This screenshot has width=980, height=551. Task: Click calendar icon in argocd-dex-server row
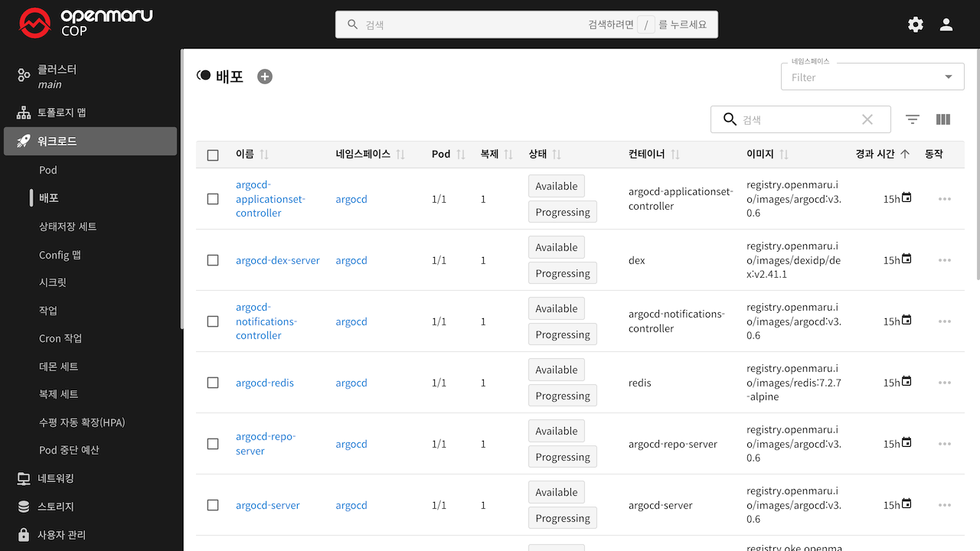[906, 259]
